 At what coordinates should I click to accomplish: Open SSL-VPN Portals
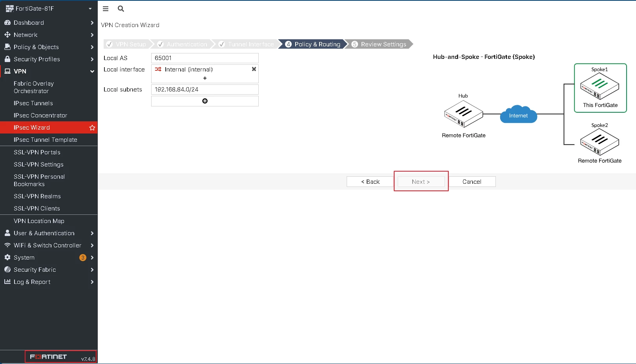click(49, 152)
